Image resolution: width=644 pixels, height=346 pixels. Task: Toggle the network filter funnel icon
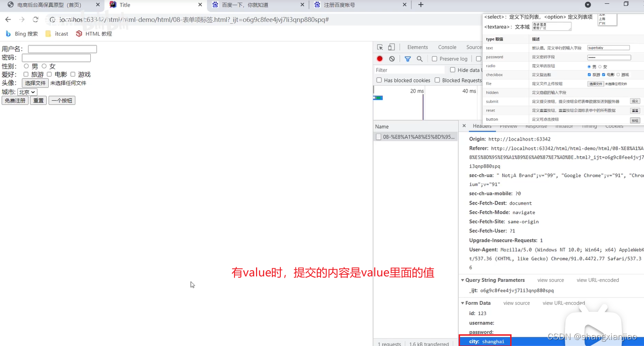point(408,59)
